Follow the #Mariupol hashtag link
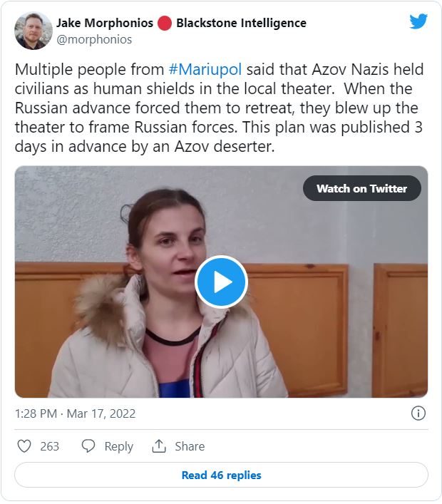This screenshot has height=504, width=442. coord(206,69)
